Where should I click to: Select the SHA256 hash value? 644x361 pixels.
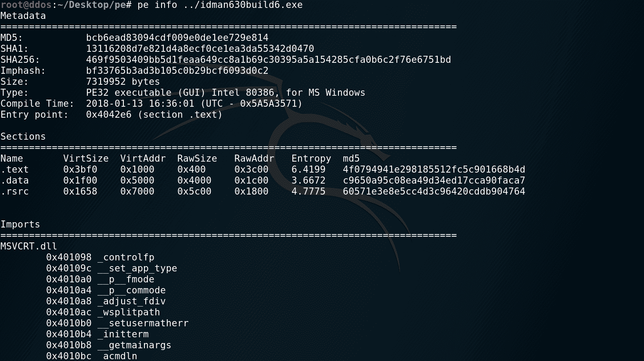pyautogui.click(x=269, y=60)
